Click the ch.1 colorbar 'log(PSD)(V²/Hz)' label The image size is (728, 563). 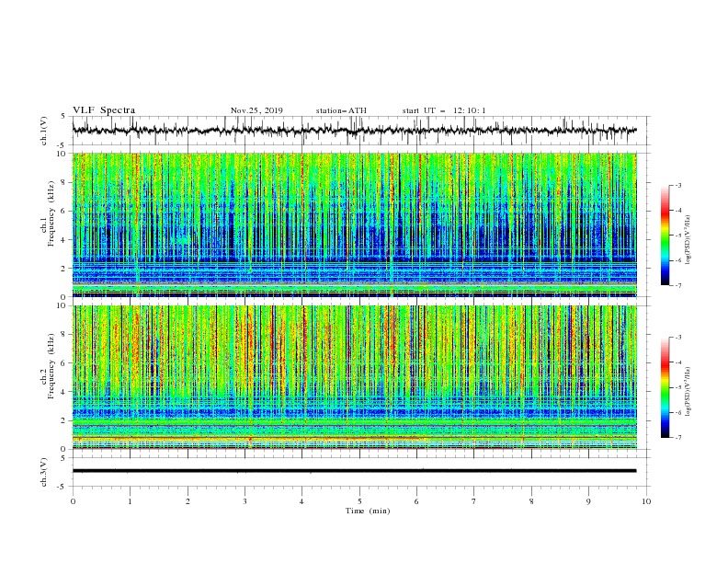click(688, 240)
